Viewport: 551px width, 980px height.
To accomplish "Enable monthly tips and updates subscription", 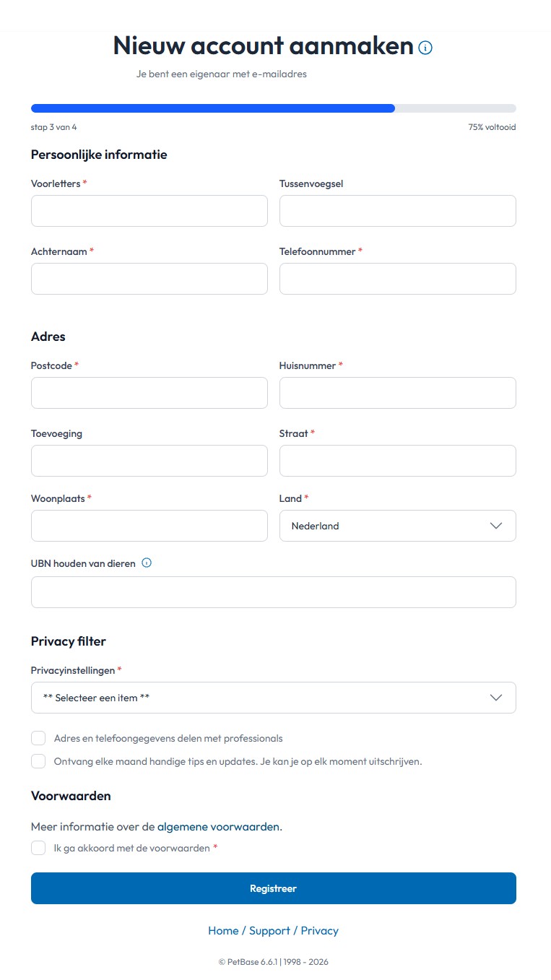I will point(38,760).
